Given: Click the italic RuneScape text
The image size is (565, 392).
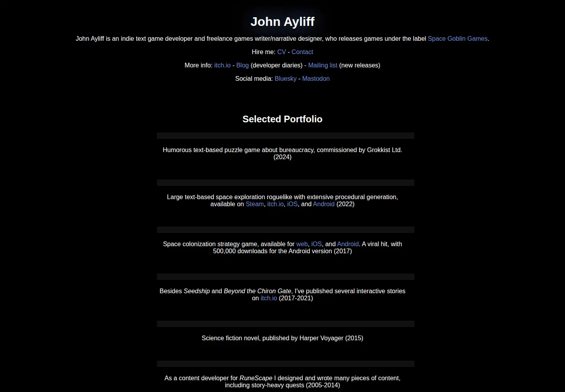Looking at the screenshot, I should 256,378.
